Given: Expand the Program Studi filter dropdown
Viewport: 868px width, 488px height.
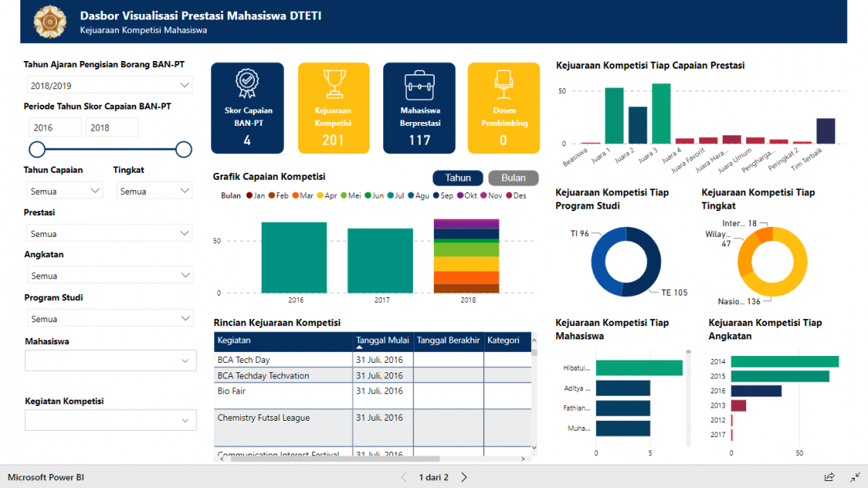Looking at the screenshot, I should 109,318.
